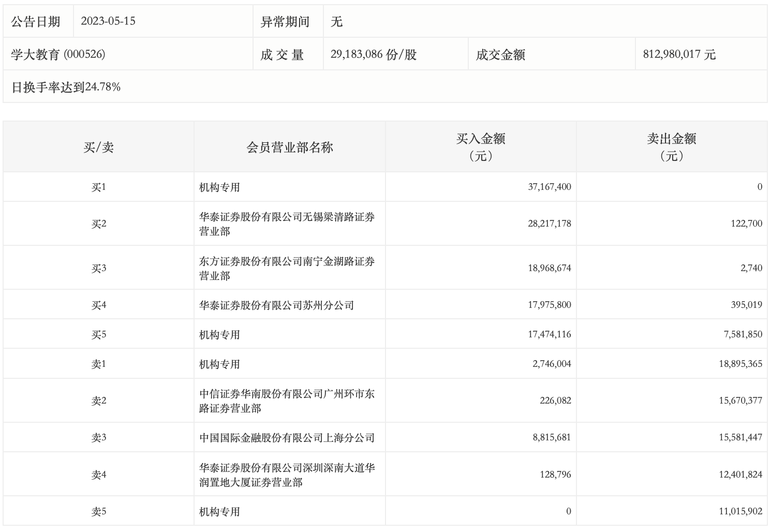
Task: Select sell amount 11,015,902
Action: click(740, 511)
